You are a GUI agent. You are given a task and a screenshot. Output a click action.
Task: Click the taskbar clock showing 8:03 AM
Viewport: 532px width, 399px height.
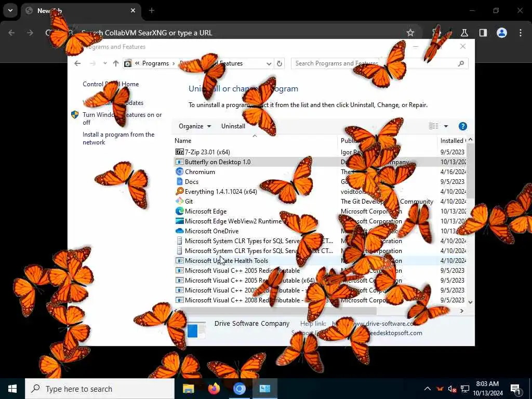point(487,389)
